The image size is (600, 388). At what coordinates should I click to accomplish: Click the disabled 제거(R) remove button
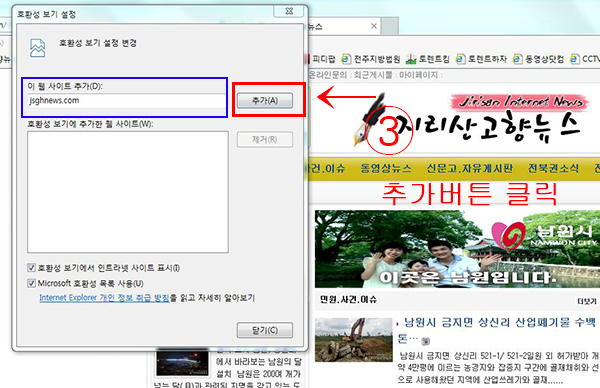pos(265,140)
